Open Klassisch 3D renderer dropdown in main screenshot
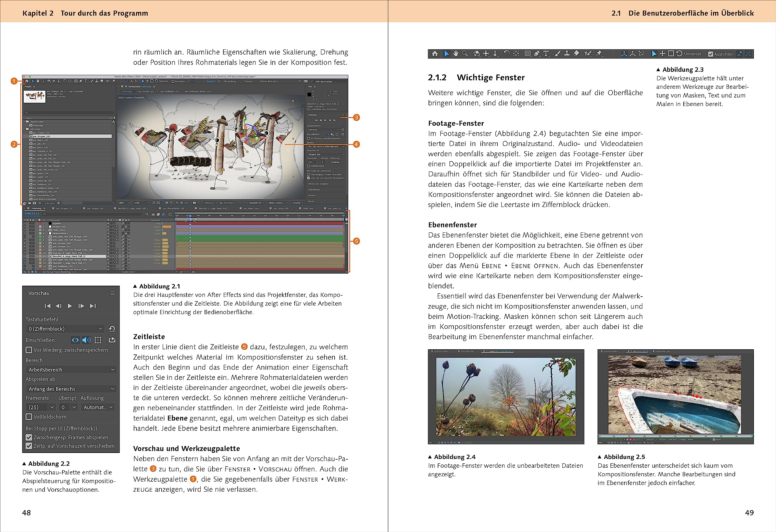 point(257,203)
